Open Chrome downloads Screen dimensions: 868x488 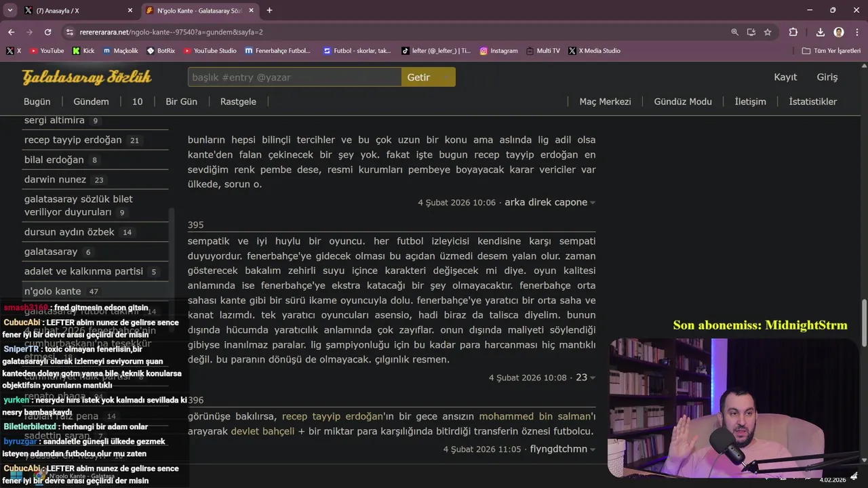(821, 32)
